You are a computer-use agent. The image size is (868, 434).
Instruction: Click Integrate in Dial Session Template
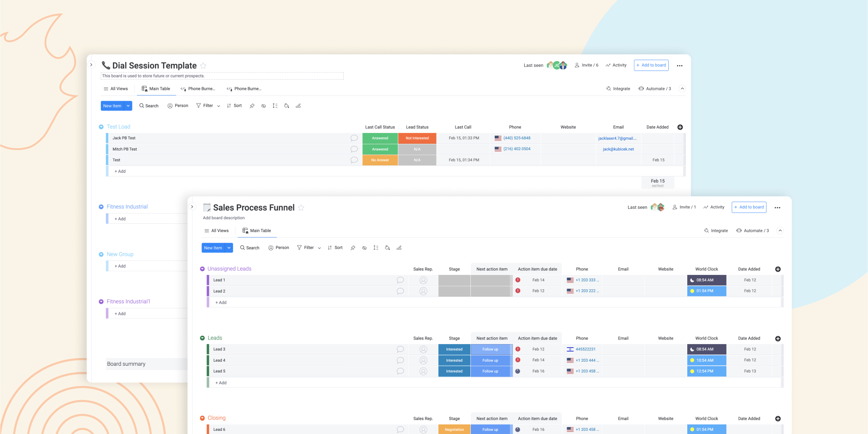pos(618,89)
